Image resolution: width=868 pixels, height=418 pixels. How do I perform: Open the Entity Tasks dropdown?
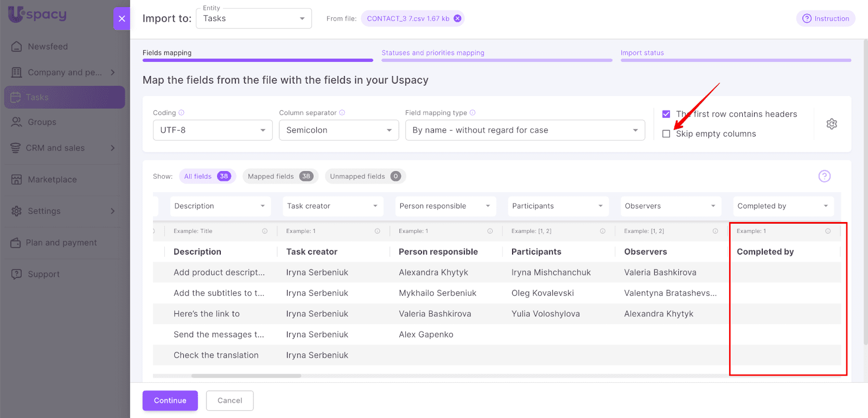253,18
